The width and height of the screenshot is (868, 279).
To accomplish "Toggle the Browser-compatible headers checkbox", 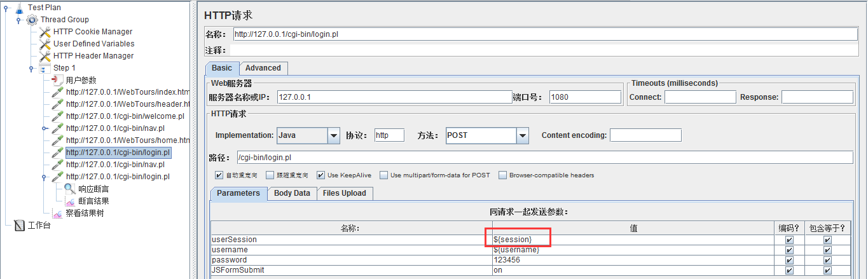I will (502, 175).
